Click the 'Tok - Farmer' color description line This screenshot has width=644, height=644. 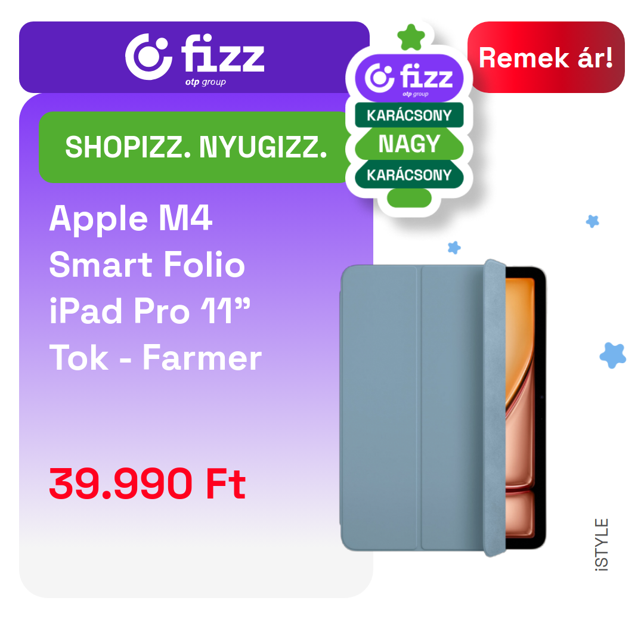coord(155,358)
